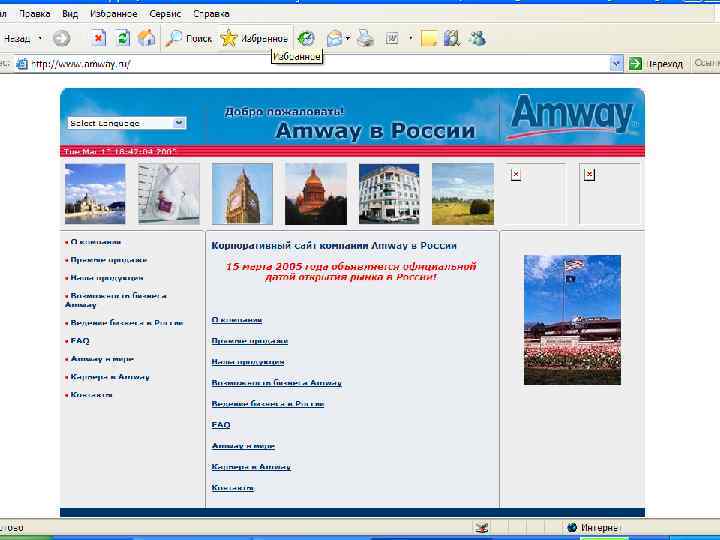Click the Переход go button
The image size is (720, 540).
tap(657, 64)
